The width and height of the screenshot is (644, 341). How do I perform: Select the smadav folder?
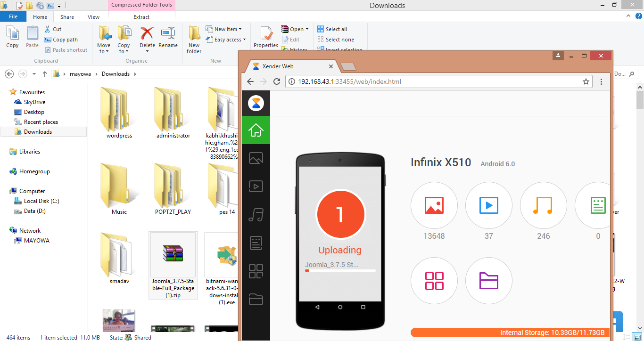pos(119,258)
